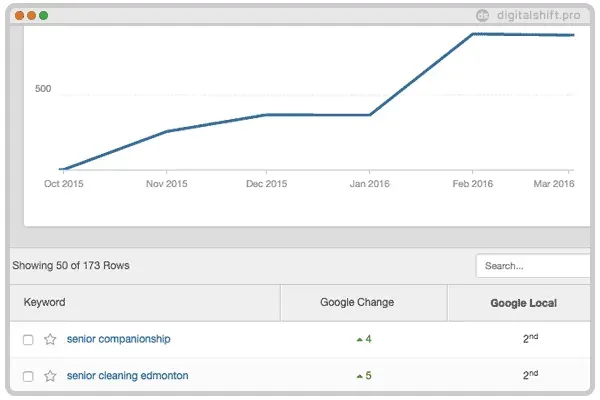This screenshot has width=600, height=400.
Task: Click the chart line point at Nov 2015
Action: pos(166,131)
